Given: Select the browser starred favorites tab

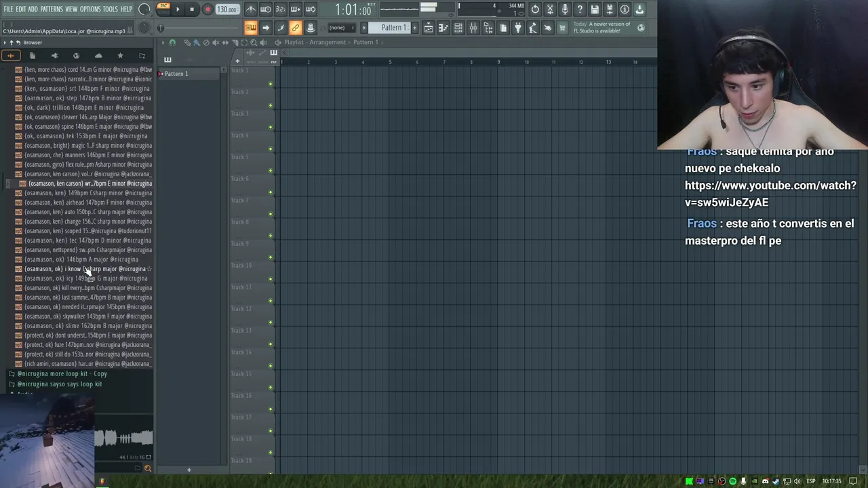Looking at the screenshot, I should 120,56.
